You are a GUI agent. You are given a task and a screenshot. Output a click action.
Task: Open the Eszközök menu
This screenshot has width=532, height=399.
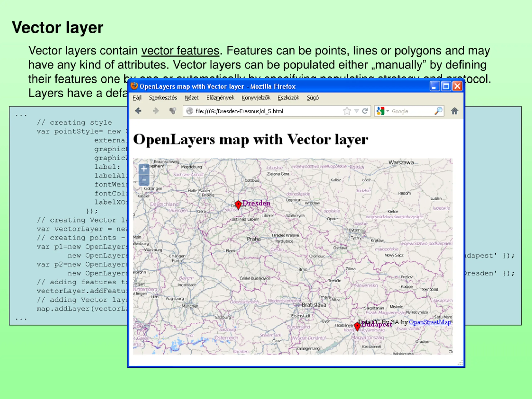[x=288, y=98]
